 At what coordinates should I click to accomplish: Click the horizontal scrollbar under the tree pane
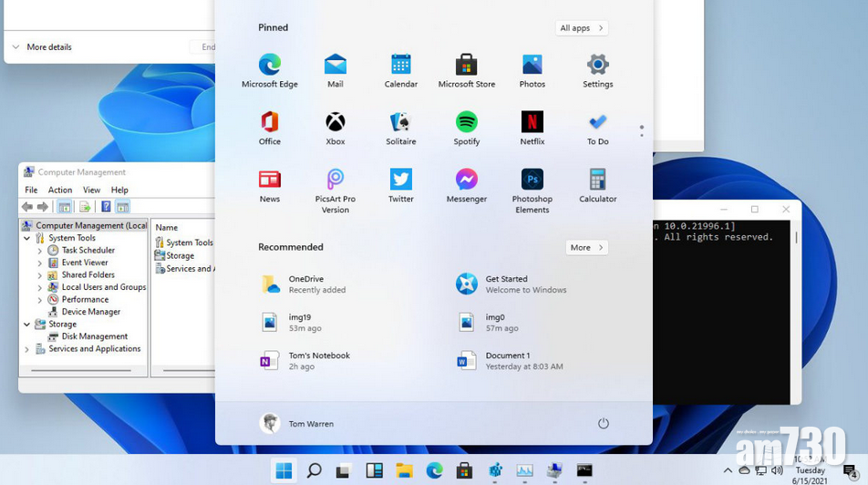pyautogui.click(x=81, y=370)
